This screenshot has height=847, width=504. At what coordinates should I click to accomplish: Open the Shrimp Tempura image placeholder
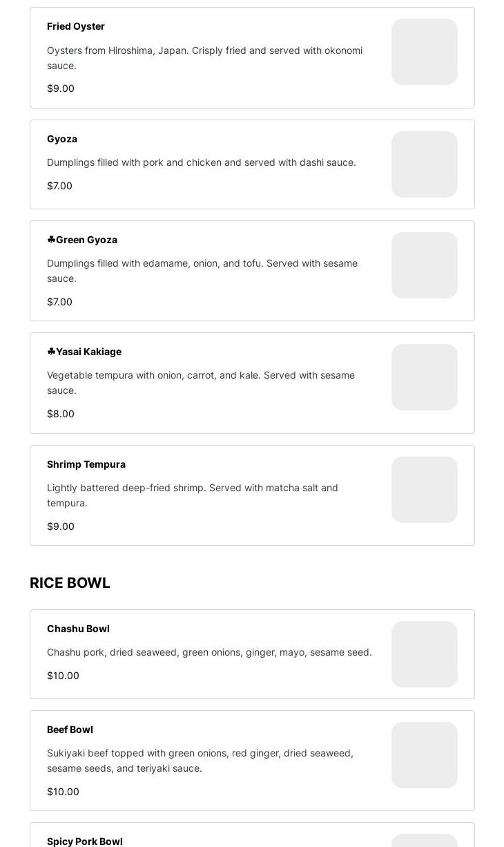tap(424, 490)
